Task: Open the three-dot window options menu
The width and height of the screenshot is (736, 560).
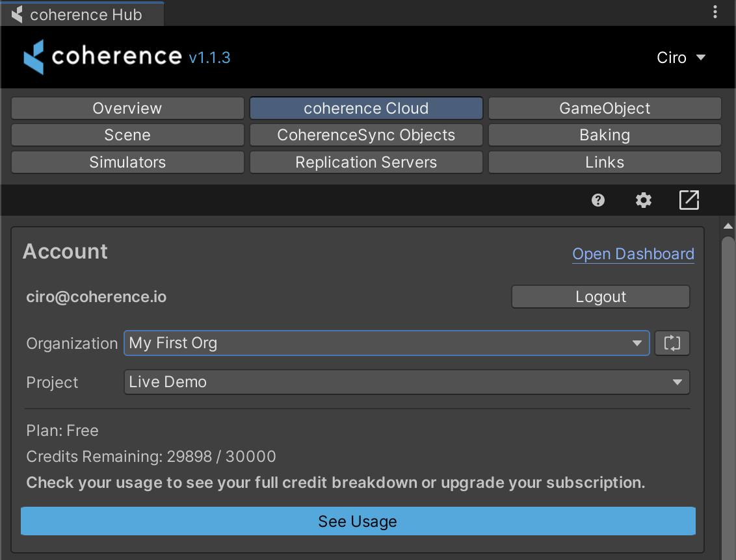Action: coord(715,12)
